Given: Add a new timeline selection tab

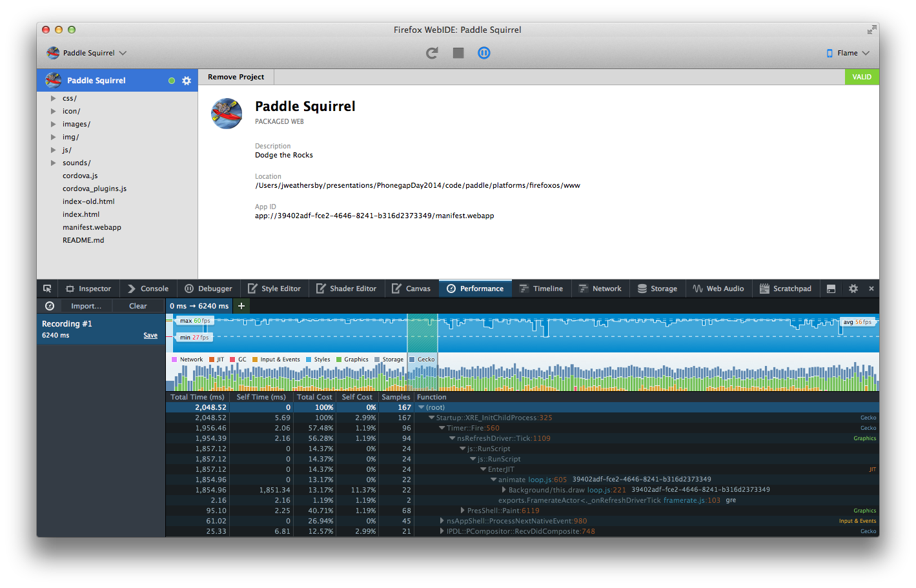Looking at the screenshot, I should coord(241,306).
